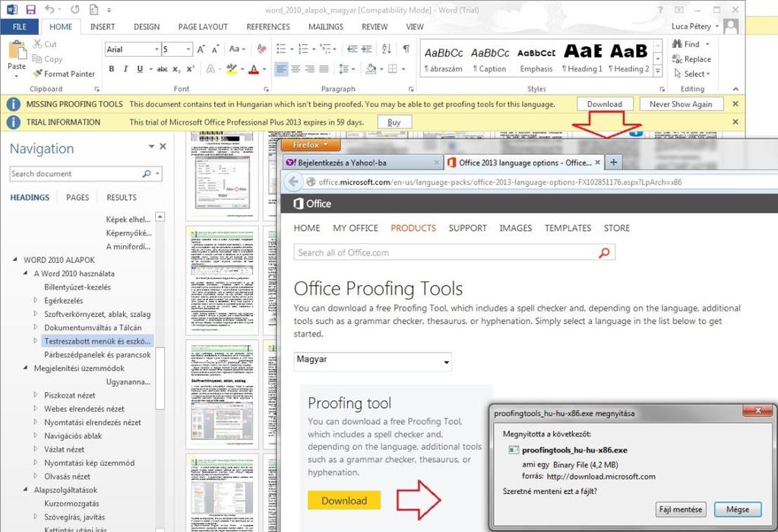Click the Grow Font icon

[201, 49]
